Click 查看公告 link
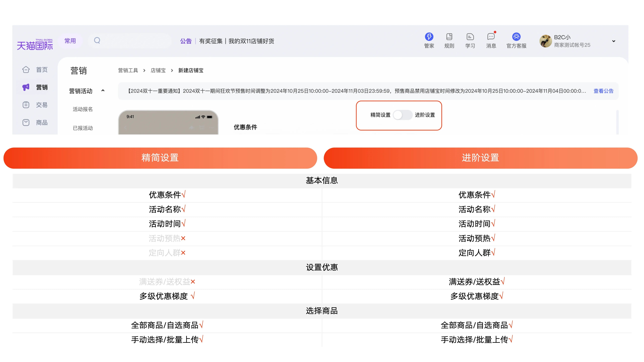Viewport: 644px width, 362px height. [603, 91]
